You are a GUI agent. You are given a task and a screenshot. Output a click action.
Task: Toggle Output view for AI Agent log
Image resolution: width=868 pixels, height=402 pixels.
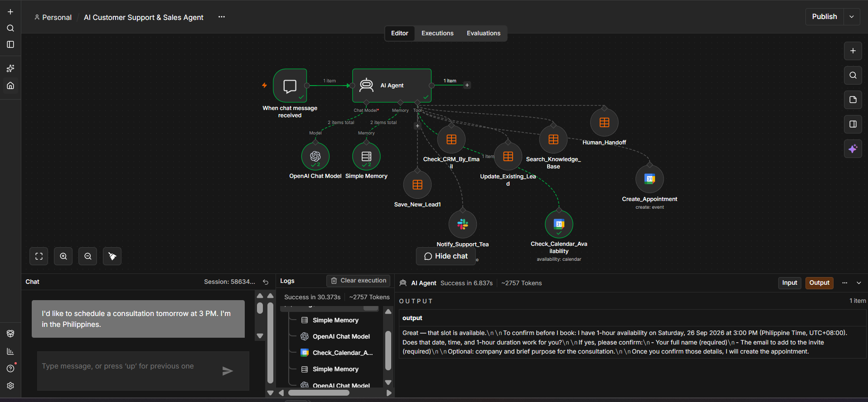[820, 283]
